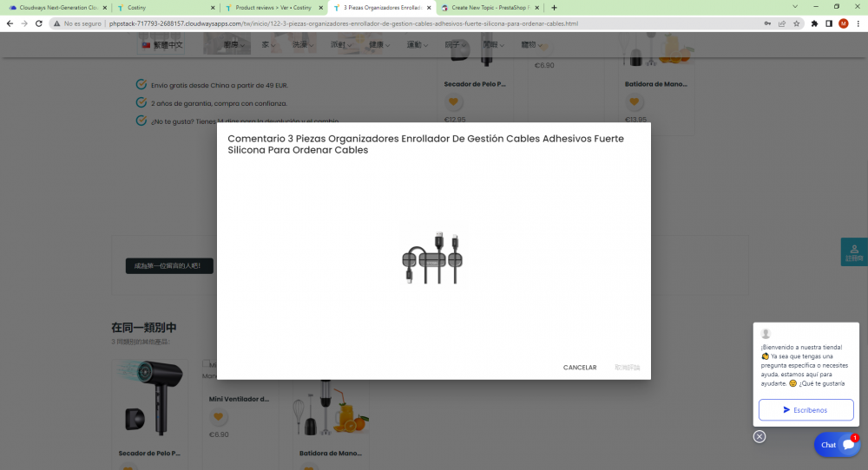Click the comment dialog title text
Viewport: 868px width, 470px height.
[425, 144]
